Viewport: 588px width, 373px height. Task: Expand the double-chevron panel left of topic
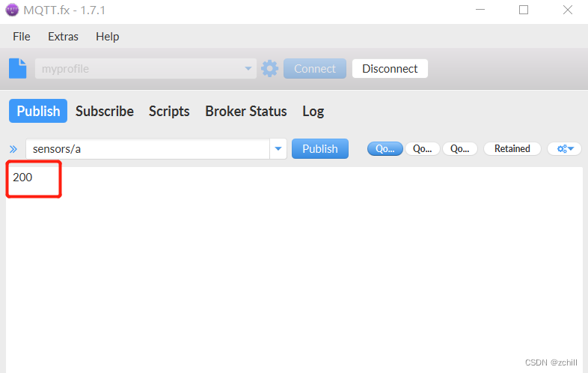(x=13, y=149)
